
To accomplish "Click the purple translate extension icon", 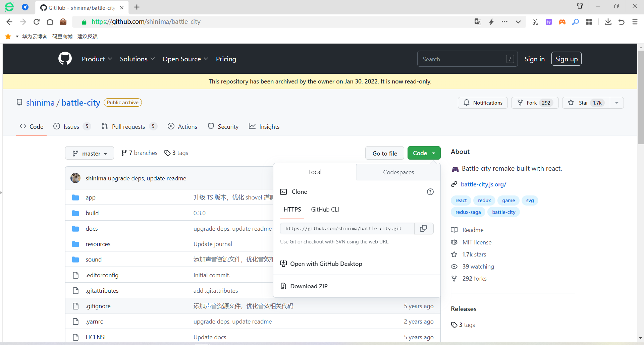I will pos(549,22).
